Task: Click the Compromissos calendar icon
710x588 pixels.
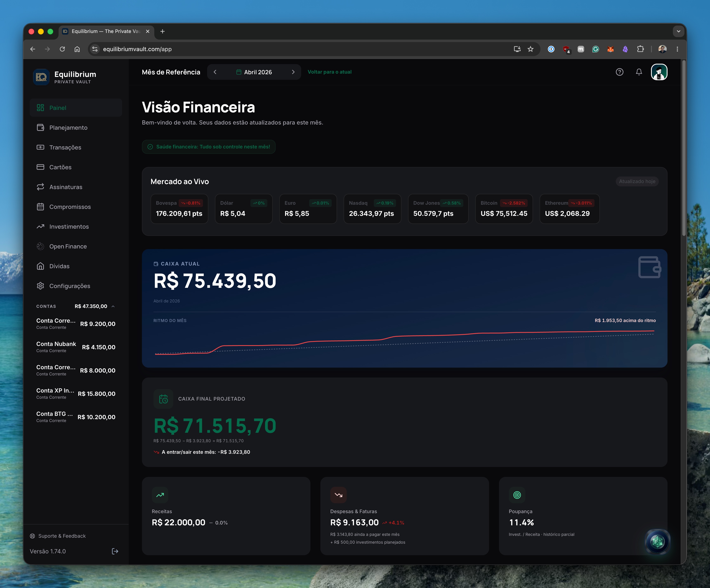Action: click(40, 206)
